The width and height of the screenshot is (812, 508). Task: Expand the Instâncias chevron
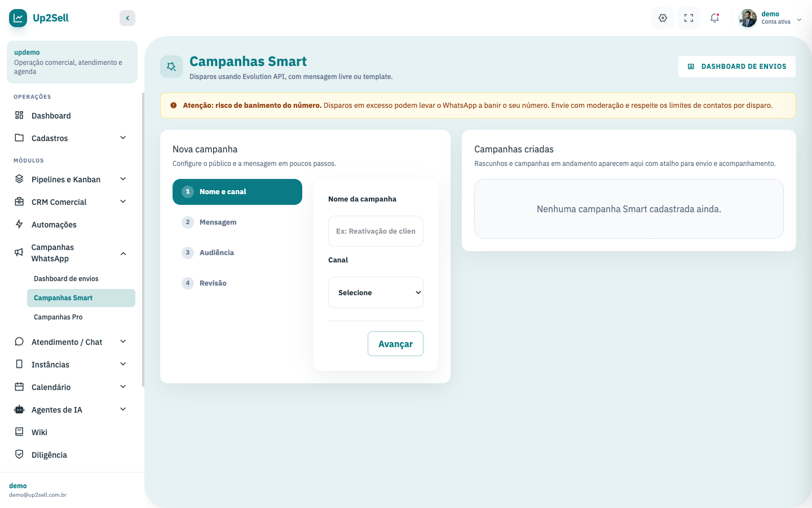[x=123, y=364]
